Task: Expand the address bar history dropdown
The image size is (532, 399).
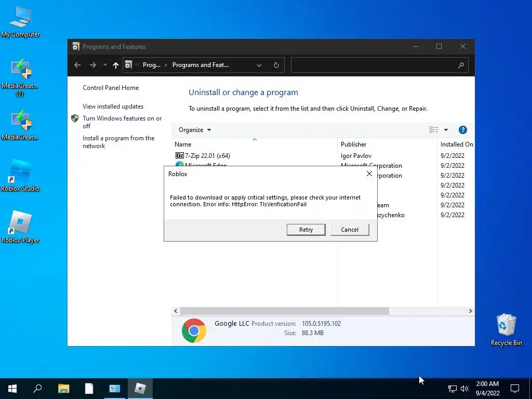Action: click(259, 65)
